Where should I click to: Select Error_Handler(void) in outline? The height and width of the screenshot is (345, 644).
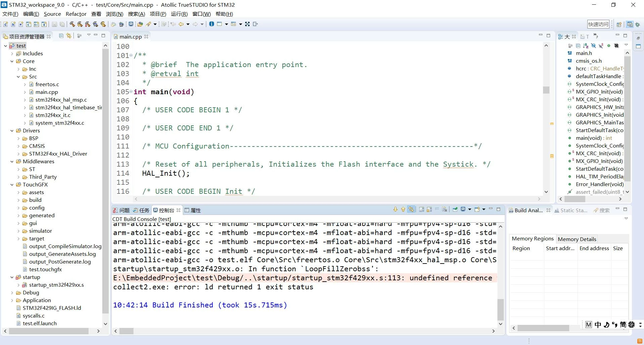click(x=596, y=184)
